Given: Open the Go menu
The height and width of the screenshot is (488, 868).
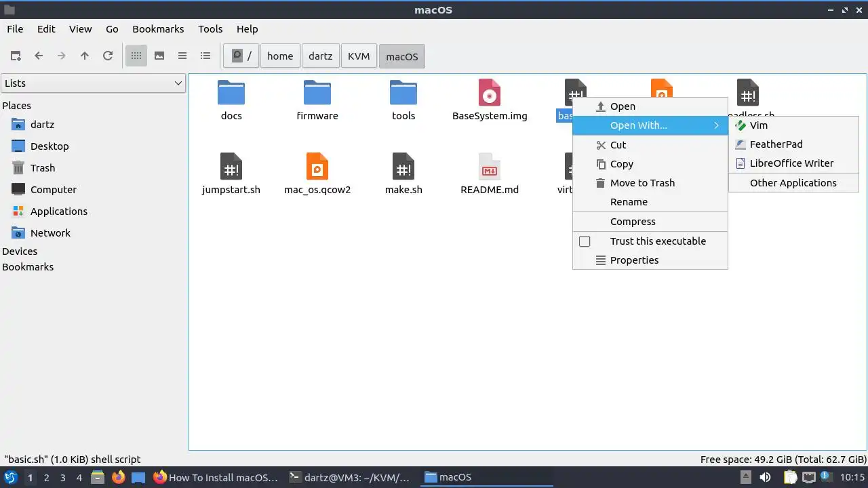Looking at the screenshot, I should click(x=112, y=29).
